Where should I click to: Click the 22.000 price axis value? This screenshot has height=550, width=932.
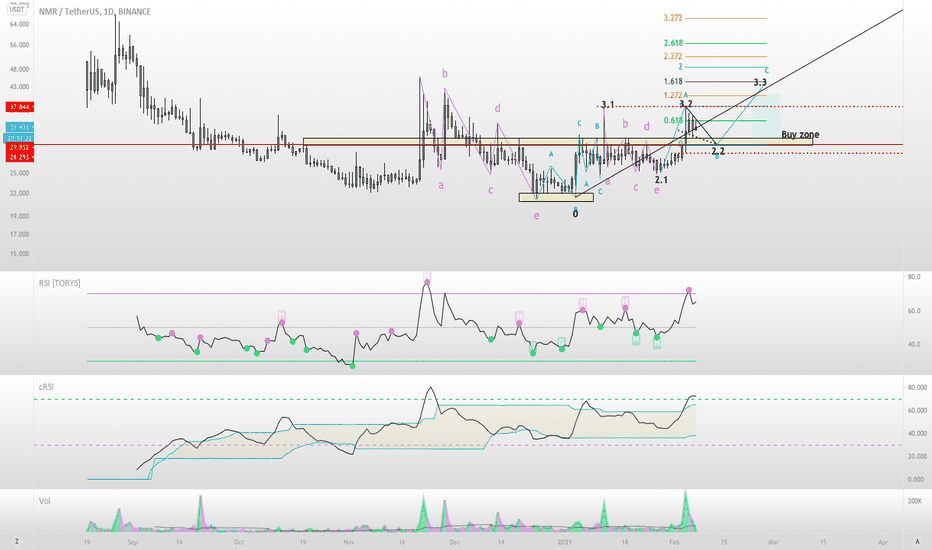(20, 193)
